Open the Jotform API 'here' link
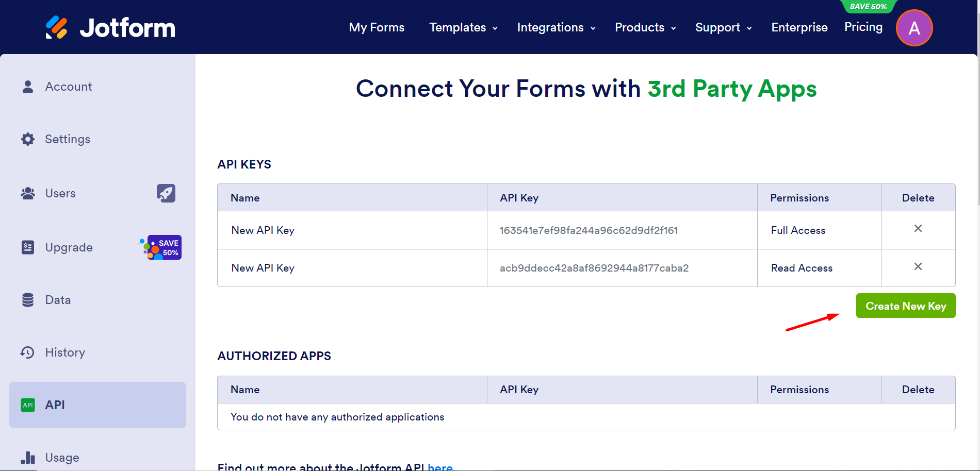The image size is (980, 471). [x=440, y=467]
